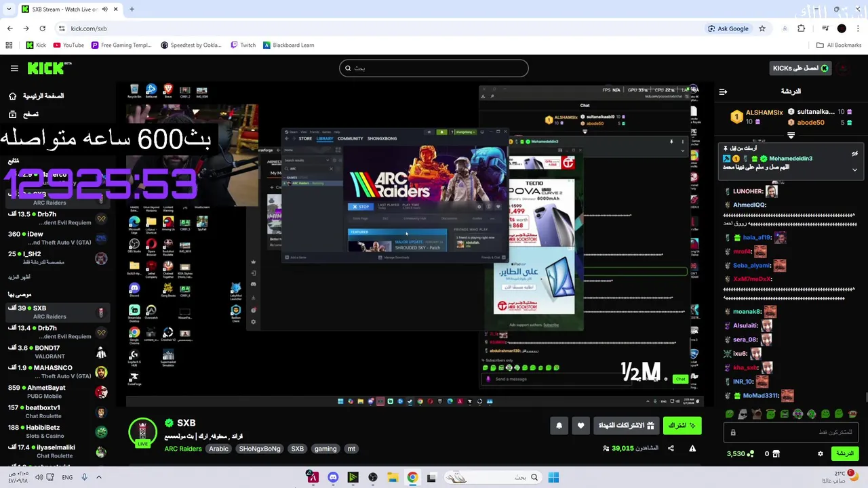The width and height of the screenshot is (868, 488).
Task: Hide the pinned chat message
Action: (x=854, y=153)
